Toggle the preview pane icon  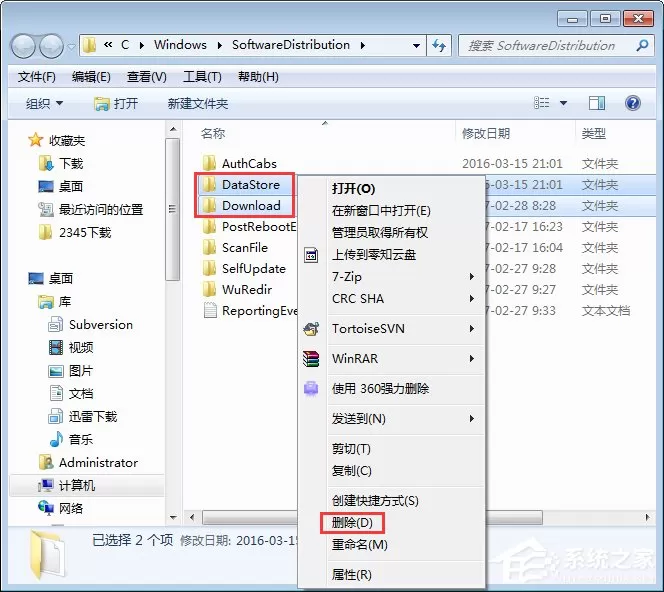[x=597, y=103]
